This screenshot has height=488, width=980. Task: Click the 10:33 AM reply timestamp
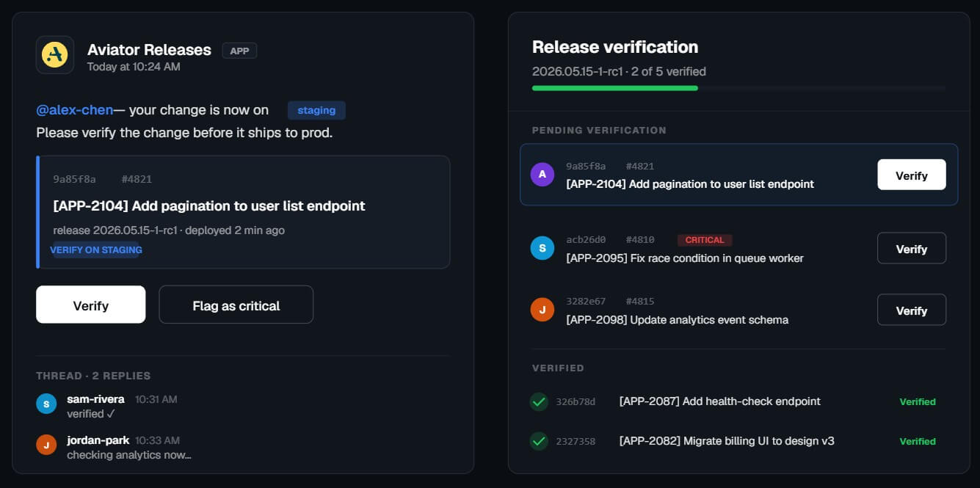(x=159, y=440)
